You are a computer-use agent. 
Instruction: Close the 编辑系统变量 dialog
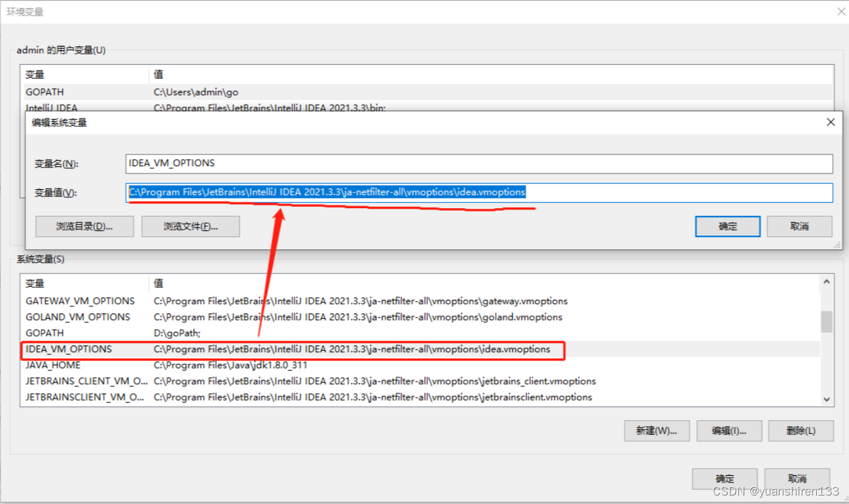coord(831,122)
